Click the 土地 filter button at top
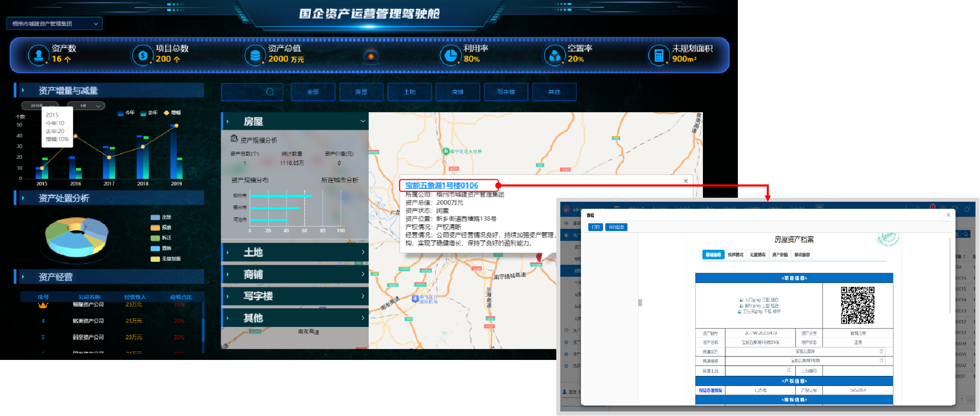 pyautogui.click(x=410, y=92)
